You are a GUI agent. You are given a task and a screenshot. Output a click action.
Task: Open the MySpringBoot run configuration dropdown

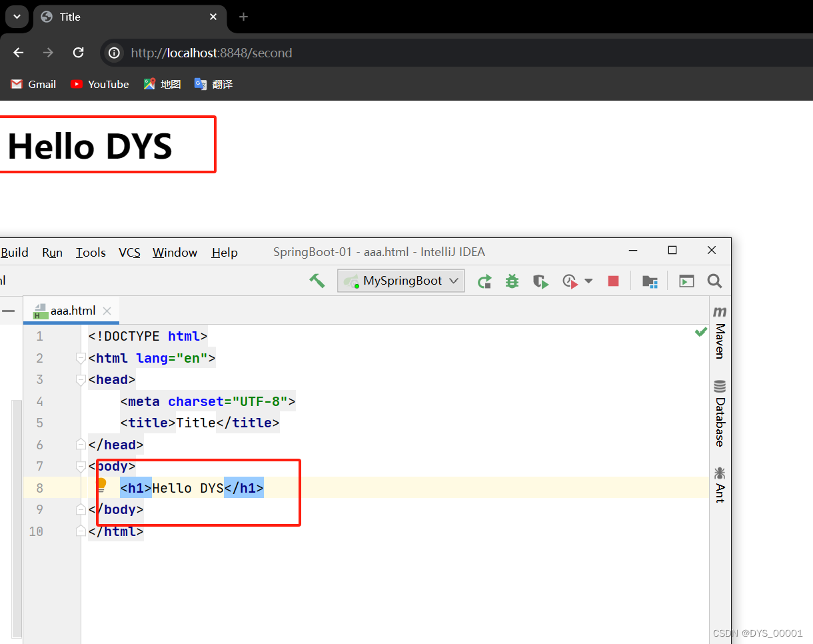click(x=453, y=281)
